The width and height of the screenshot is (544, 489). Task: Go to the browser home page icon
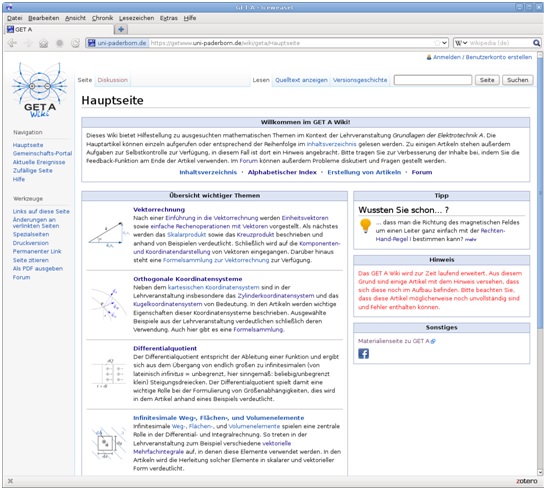pyautogui.click(x=43, y=43)
